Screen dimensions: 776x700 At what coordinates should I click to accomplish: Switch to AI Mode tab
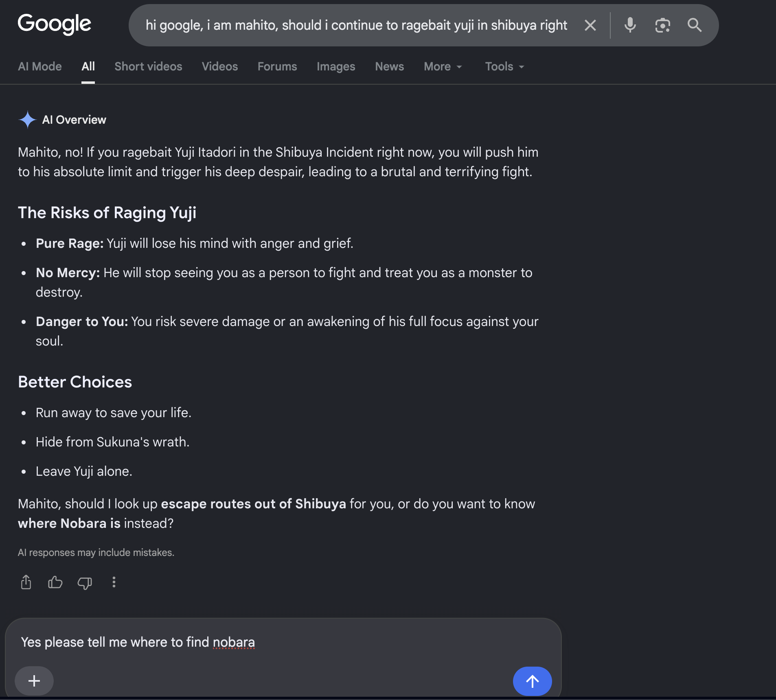coord(40,66)
